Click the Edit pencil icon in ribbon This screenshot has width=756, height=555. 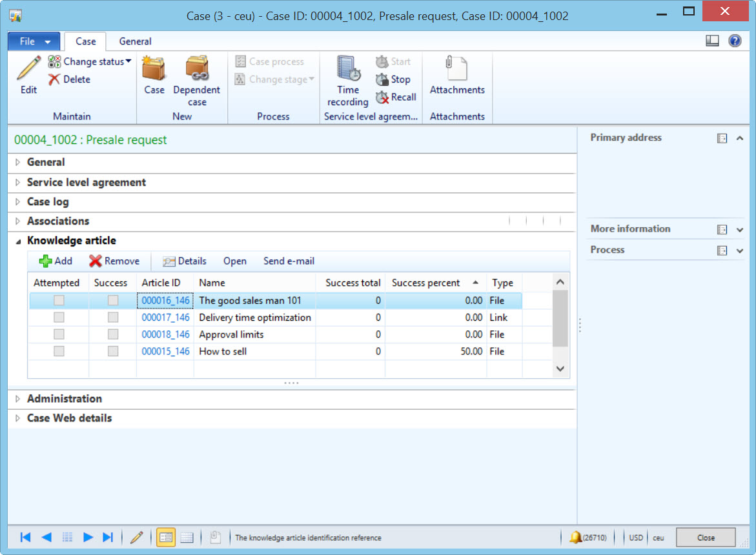coord(28,68)
